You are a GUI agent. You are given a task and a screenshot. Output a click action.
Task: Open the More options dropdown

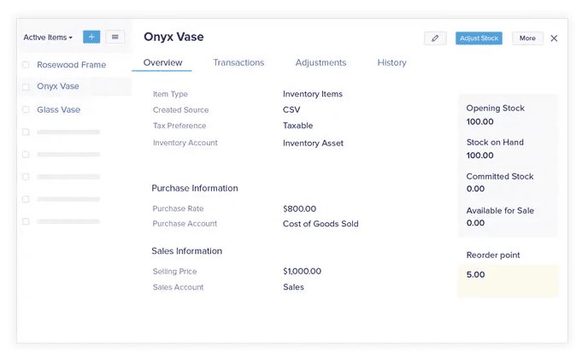527,38
